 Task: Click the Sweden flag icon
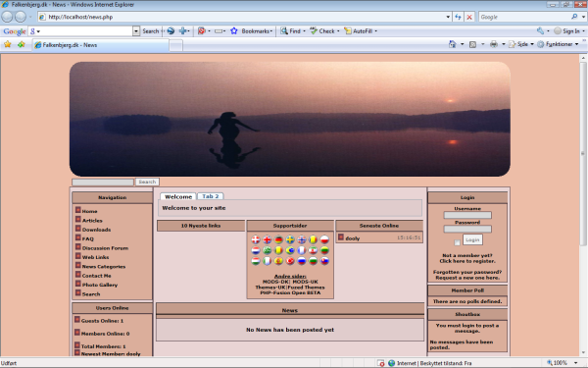(290, 239)
